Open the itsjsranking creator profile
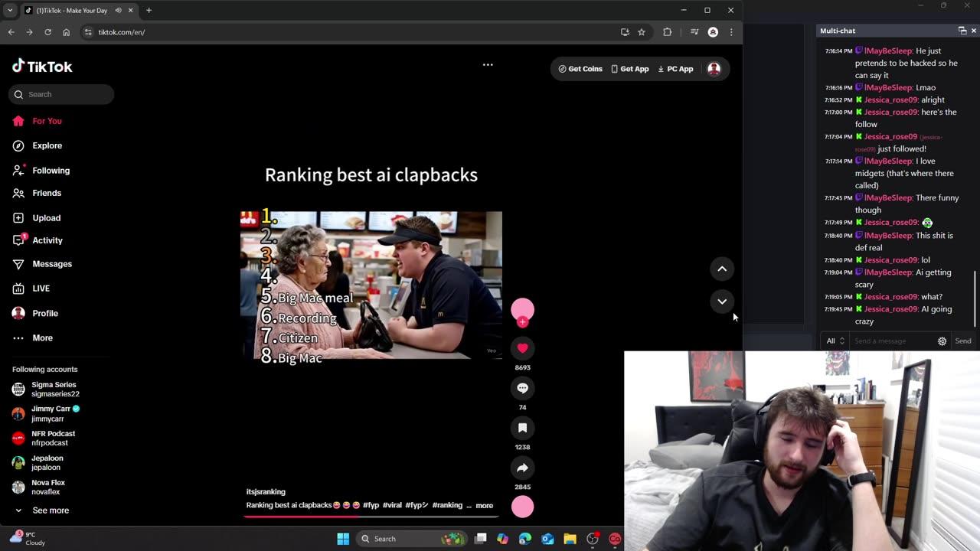 click(x=266, y=492)
